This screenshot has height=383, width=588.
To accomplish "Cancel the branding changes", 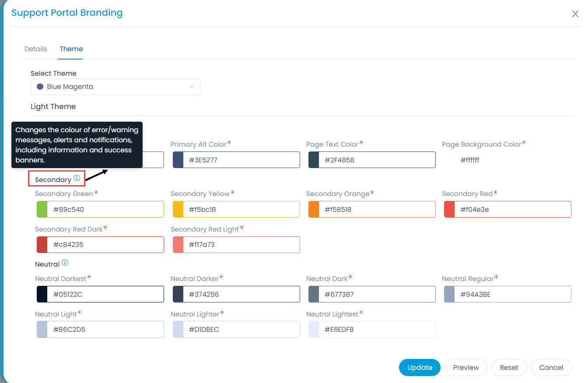I will [x=551, y=368].
